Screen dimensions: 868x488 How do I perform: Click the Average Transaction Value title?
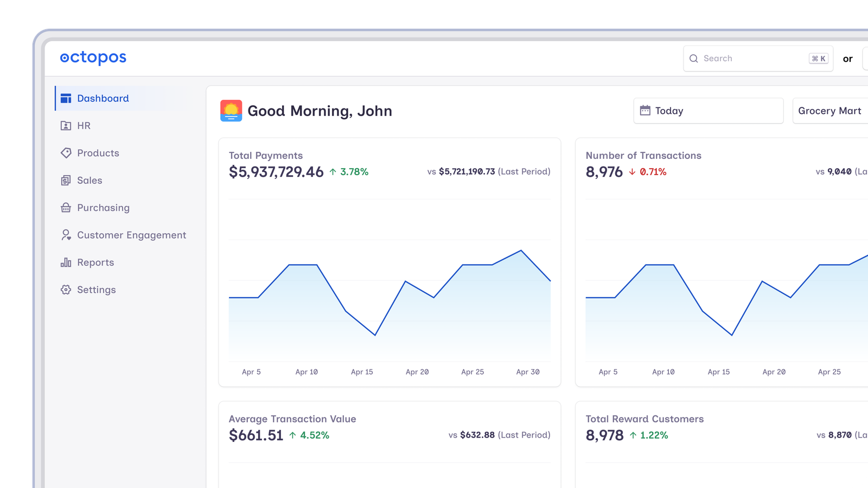(292, 419)
